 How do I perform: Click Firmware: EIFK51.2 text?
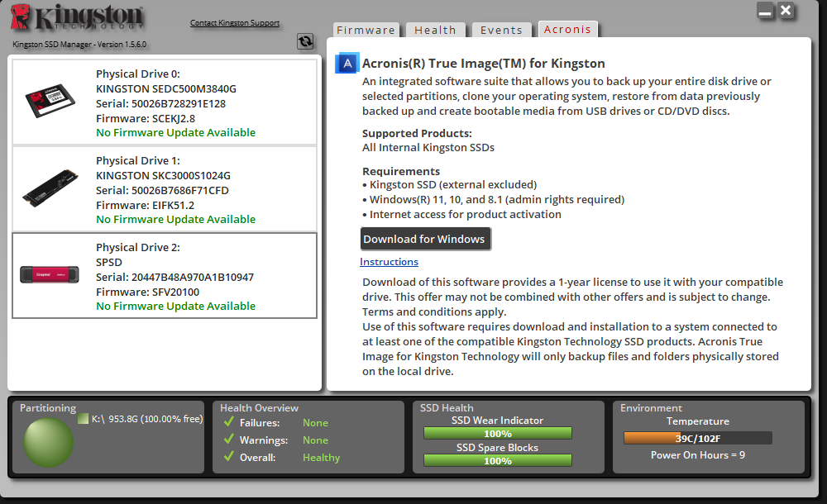pyautogui.click(x=145, y=205)
